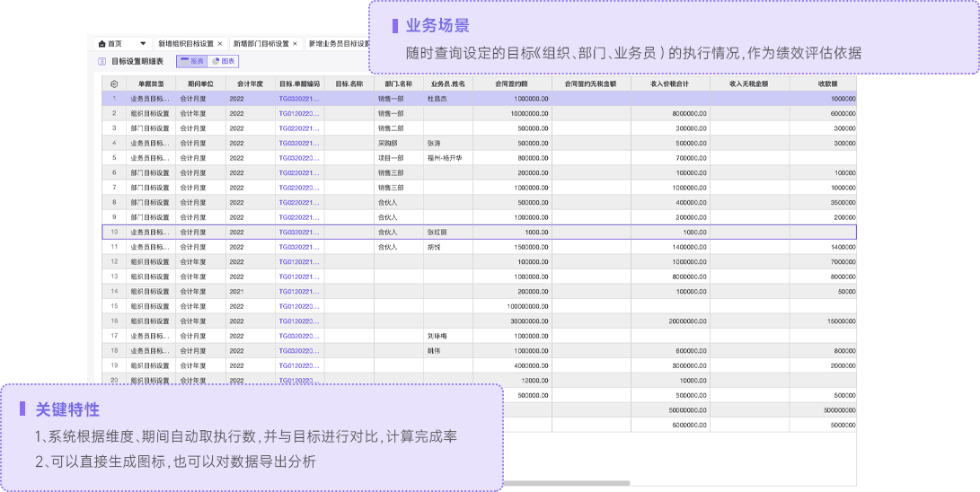The width and height of the screenshot is (980, 492).
Task: Sort by the 会计年度 column header
Action: pos(250,83)
